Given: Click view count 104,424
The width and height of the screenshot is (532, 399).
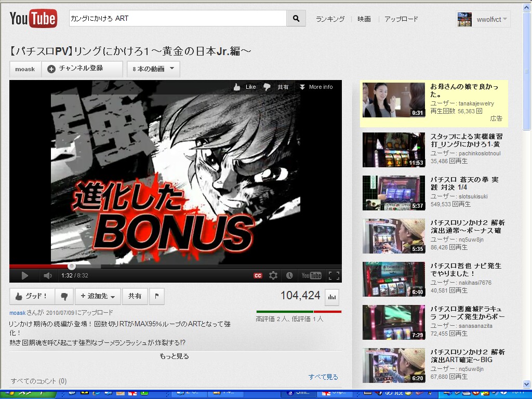Looking at the screenshot, I should click(x=300, y=296).
